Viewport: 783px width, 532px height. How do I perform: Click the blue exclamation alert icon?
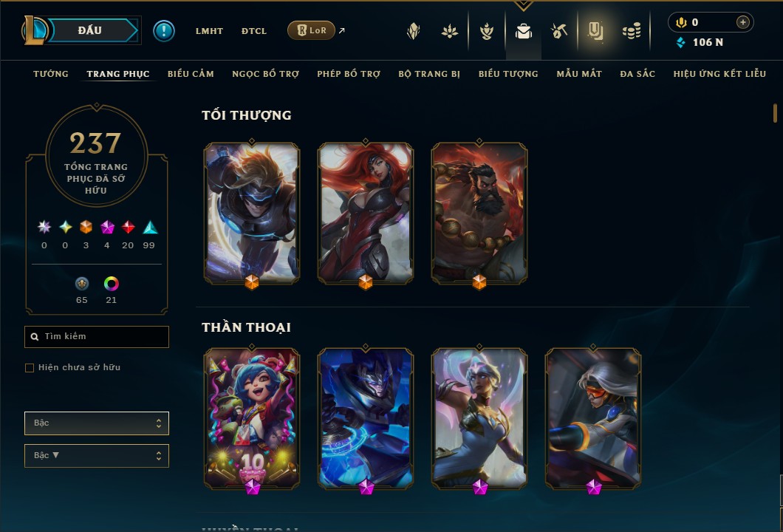[164, 31]
